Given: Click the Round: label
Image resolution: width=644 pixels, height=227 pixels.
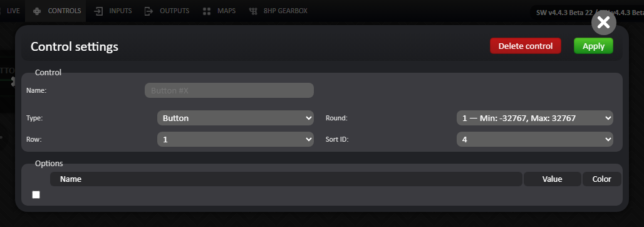Looking at the screenshot, I should click(x=336, y=118).
